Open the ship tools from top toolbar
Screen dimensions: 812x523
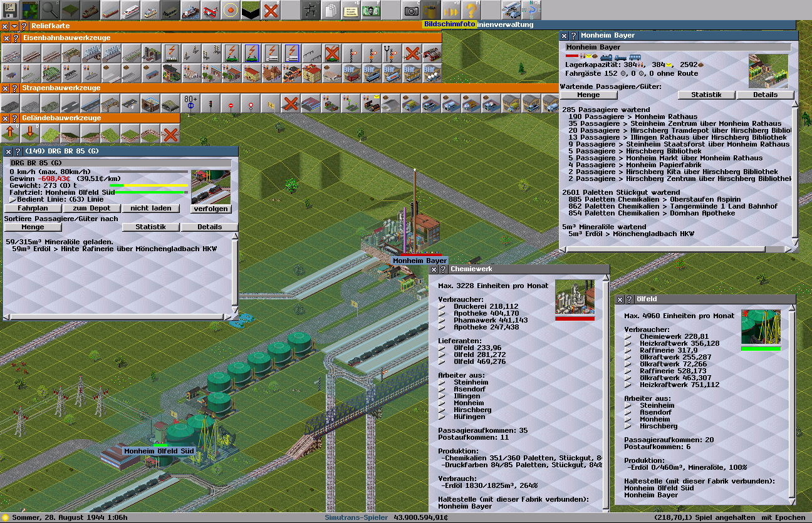[x=190, y=10]
